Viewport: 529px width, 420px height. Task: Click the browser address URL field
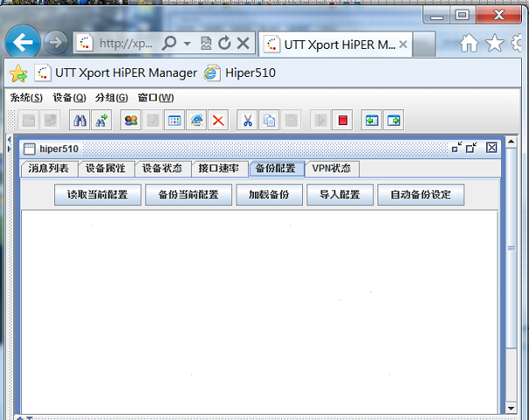click(x=126, y=43)
